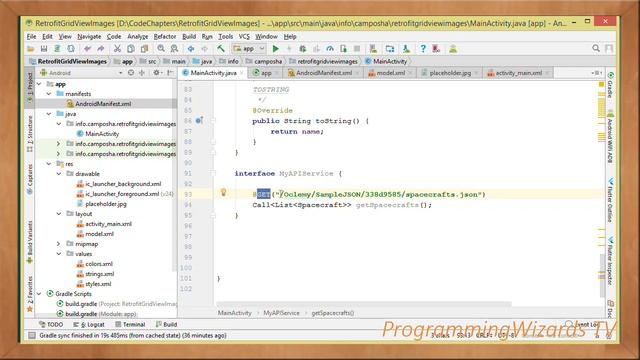Toggle the Gradle tool window on the right edge
The height and width of the screenshot is (360, 640).
(x=610, y=86)
